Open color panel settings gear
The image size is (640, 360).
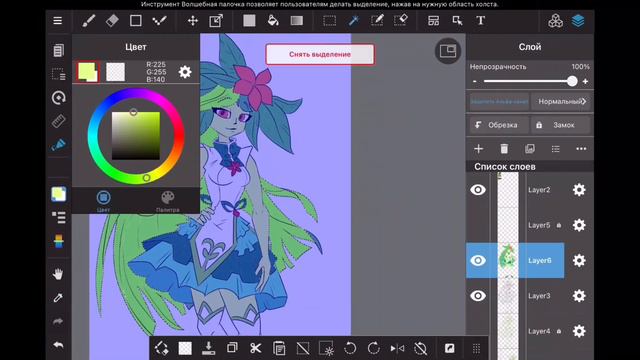click(x=185, y=72)
